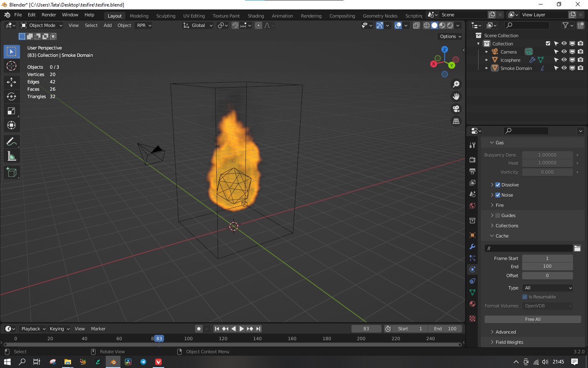Open the World properties tab
588x368 pixels.
click(472, 206)
